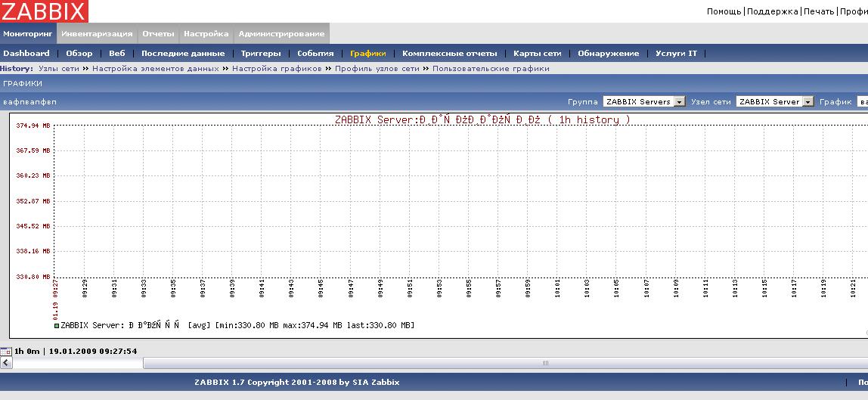This screenshot has width=868, height=400.
Task: Expand the Узел сети dropdown ZABBIX Server
Action: pyautogui.click(x=775, y=102)
